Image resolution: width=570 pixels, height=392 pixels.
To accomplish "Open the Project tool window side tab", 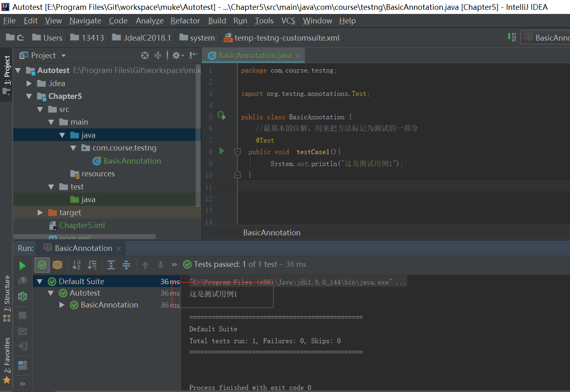I will pos(7,75).
